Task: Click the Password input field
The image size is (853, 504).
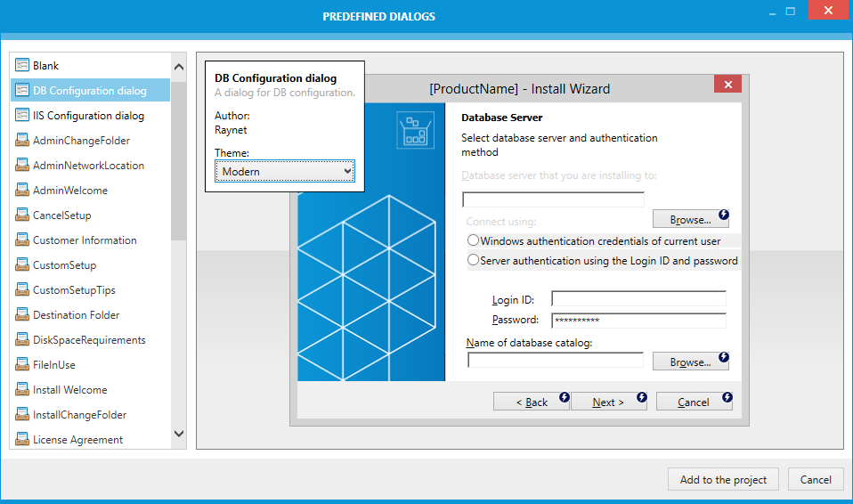Action: (638, 321)
